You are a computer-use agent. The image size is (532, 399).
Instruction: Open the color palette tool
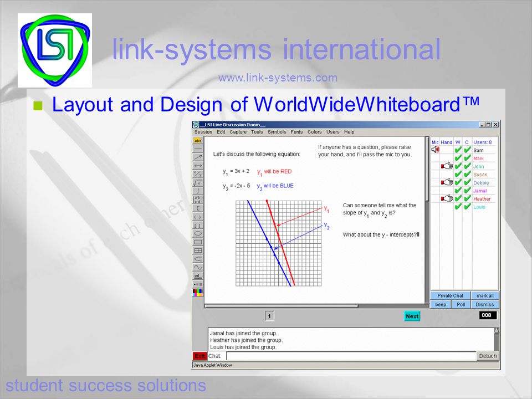click(x=198, y=293)
